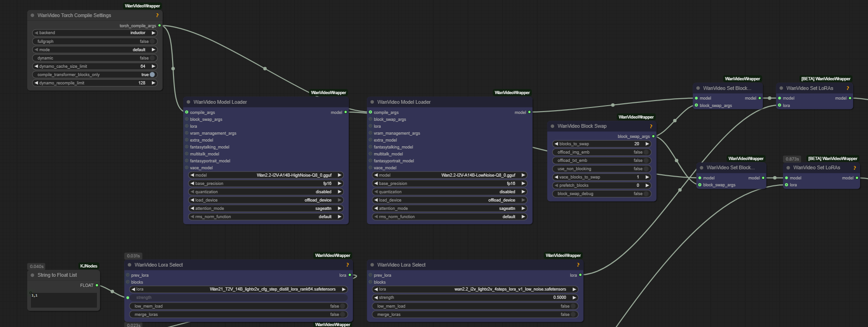Open base_precision fp16 dropdown on HighNoise loader
868x327 pixels.
click(266, 183)
